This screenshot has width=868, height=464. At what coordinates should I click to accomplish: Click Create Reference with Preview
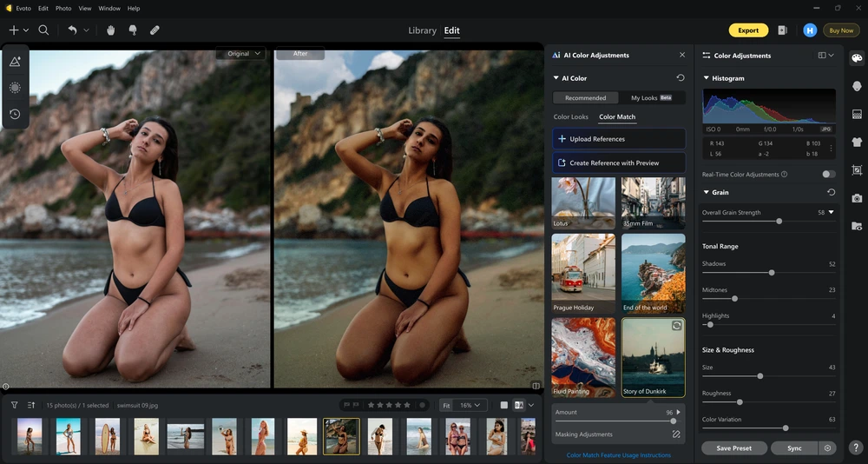pyautogui.click(x=618, y=163)
